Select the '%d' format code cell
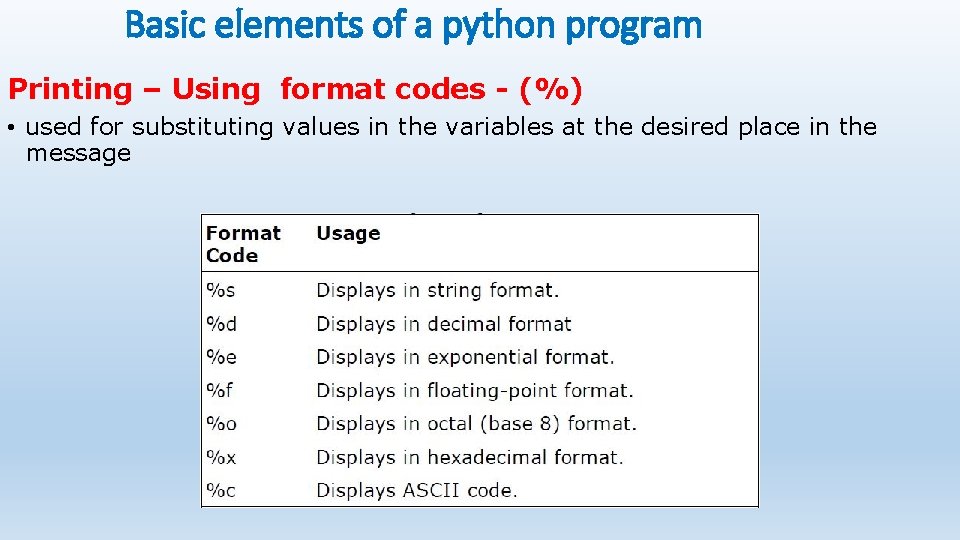Image resolution: width=960 pixels, height=540 pixels. (221, 323)
